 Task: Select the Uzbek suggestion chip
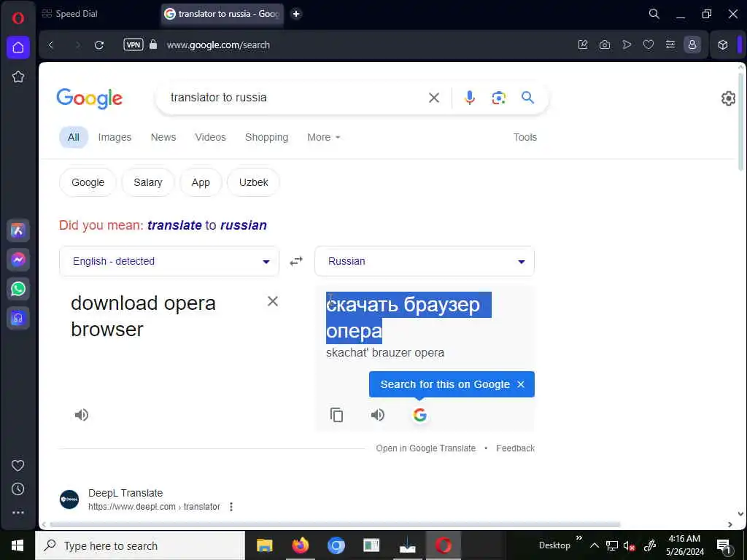pos(253,182)
